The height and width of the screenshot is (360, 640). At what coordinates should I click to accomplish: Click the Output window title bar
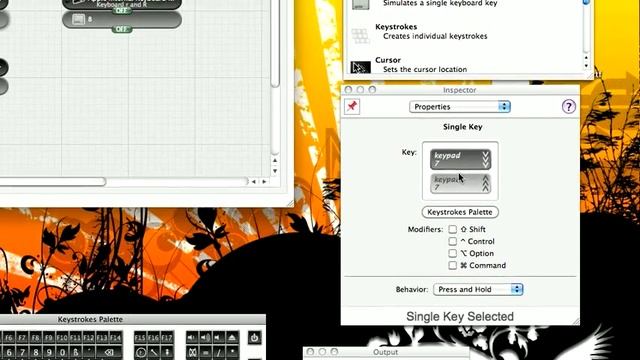[x=386, y=352]
